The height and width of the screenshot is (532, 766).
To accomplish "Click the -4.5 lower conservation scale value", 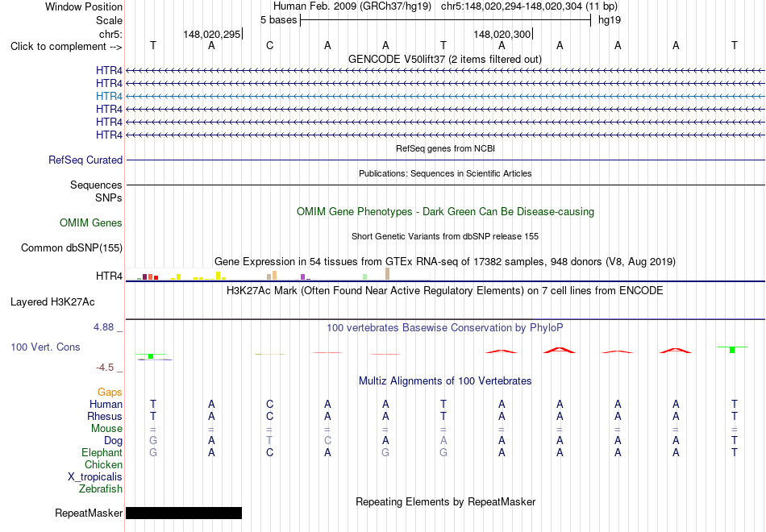I will pyautogui.click(x=105, y=368).
